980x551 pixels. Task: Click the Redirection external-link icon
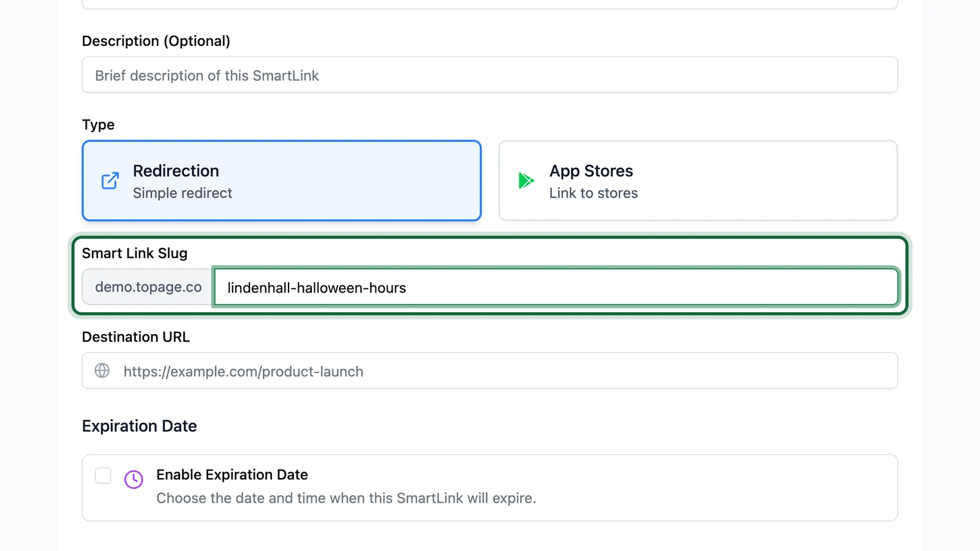(x=110, y=181)
